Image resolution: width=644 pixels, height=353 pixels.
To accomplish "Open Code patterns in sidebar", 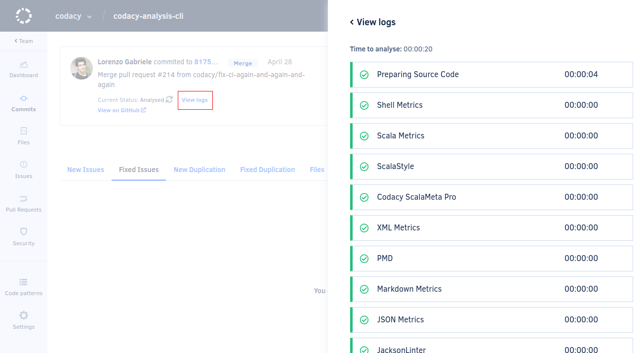I will (x=24, y=282).
